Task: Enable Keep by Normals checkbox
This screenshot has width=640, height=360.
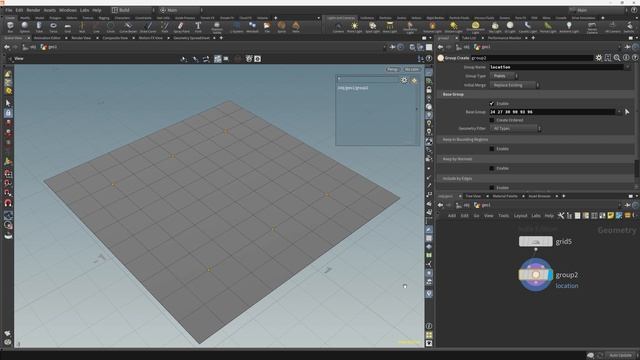Action: click(491, 168)
